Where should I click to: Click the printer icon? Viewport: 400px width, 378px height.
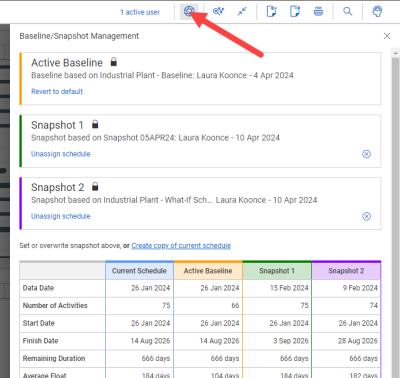(318, 12)
